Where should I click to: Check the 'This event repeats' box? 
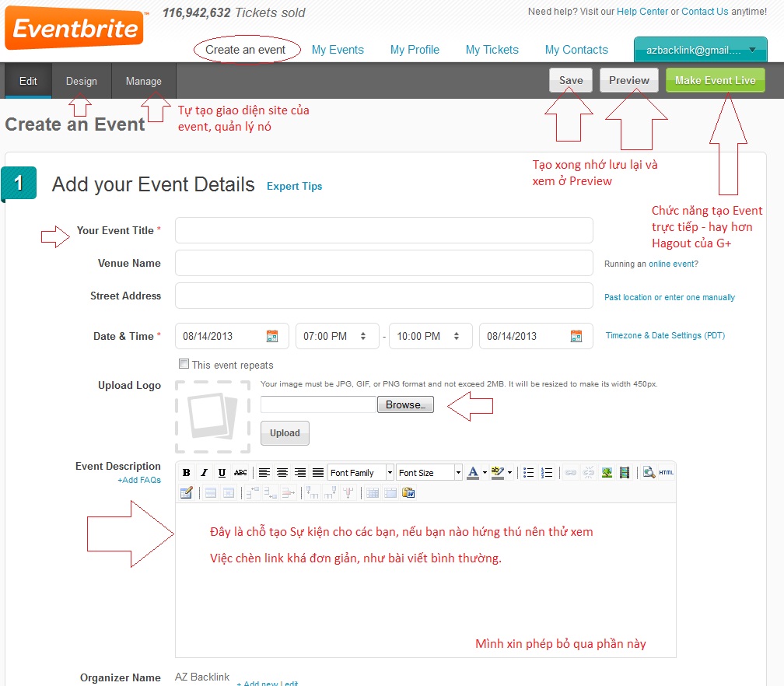[x=184, y=364]
